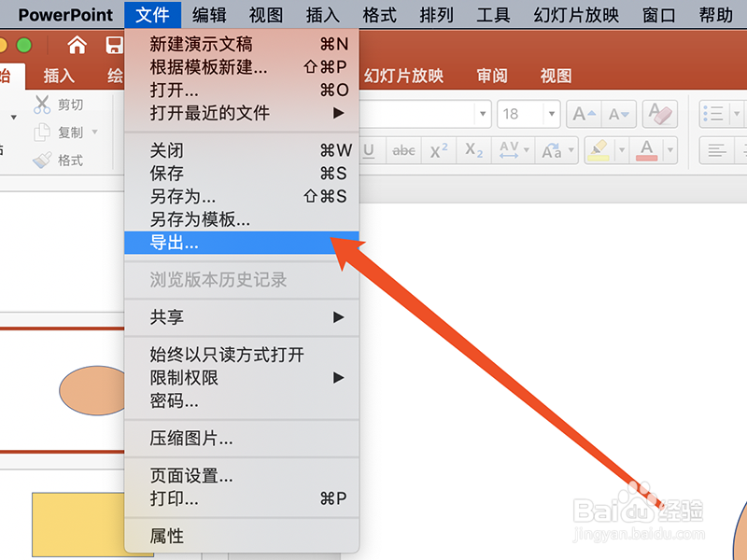This screenshot has height=560, width=747.
Task: Open bullet list options dropdown arrow
Action: point(737,114)
